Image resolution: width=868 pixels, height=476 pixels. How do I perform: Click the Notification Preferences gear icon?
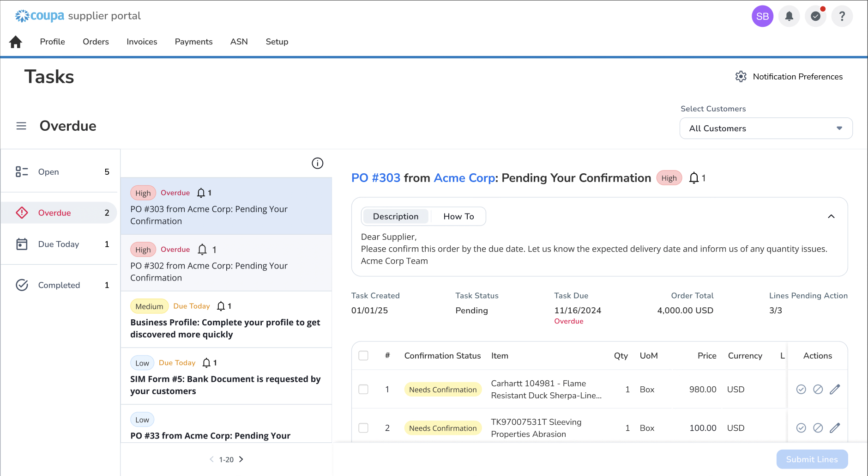(741, 77)
